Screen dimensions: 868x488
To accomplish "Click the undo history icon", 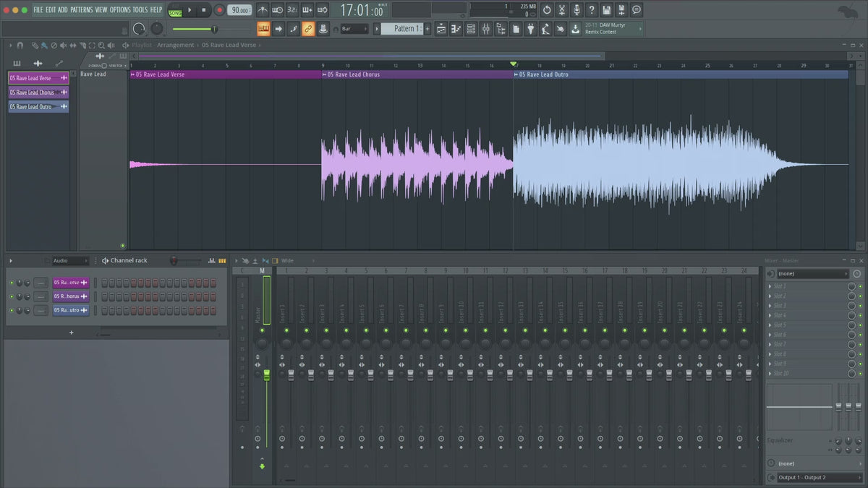I will pos(547,10).
